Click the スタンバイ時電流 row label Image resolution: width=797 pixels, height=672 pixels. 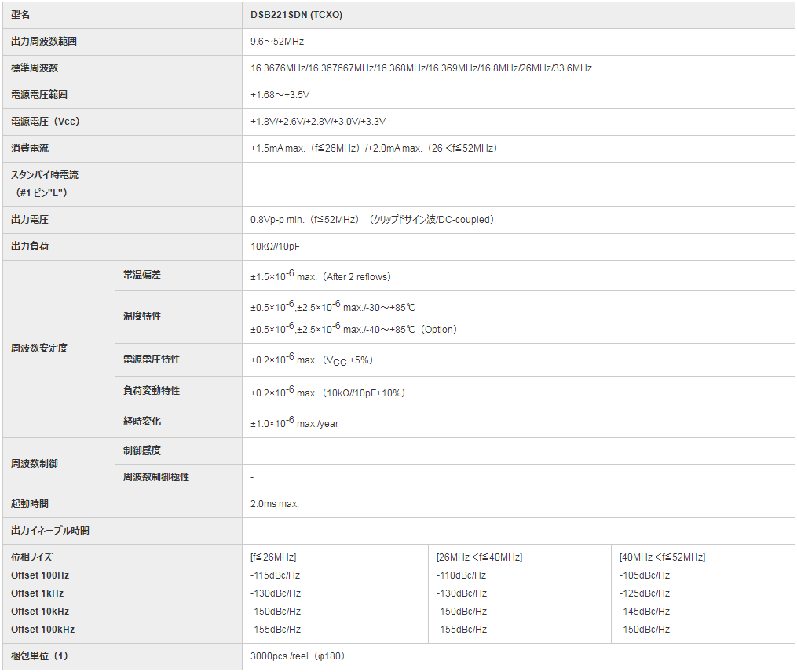point(45,175)
